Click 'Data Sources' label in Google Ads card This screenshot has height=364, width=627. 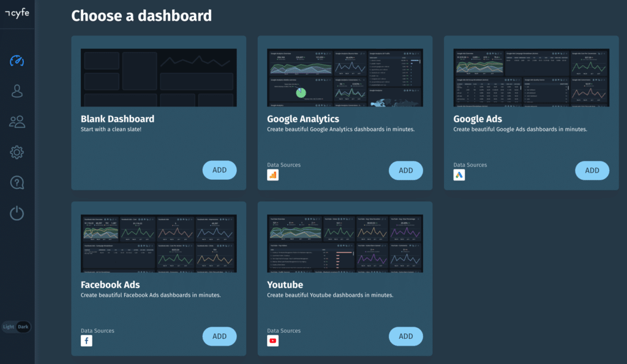point(470,165)
